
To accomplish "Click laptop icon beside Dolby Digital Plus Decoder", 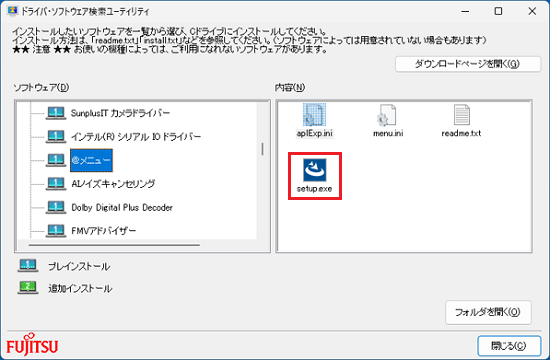I will point(56,207).
